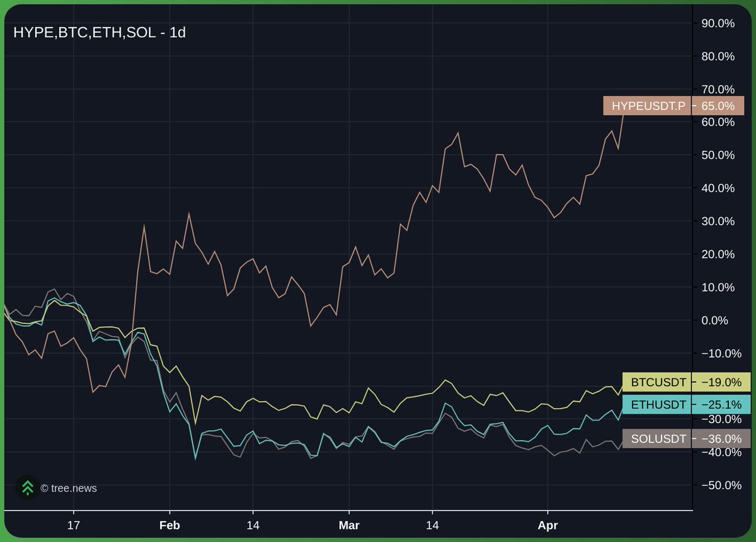Viewport: 756px width, 542px height.
Task: Click the 40.0% y-axis label
Action: (x=718, y=188)
